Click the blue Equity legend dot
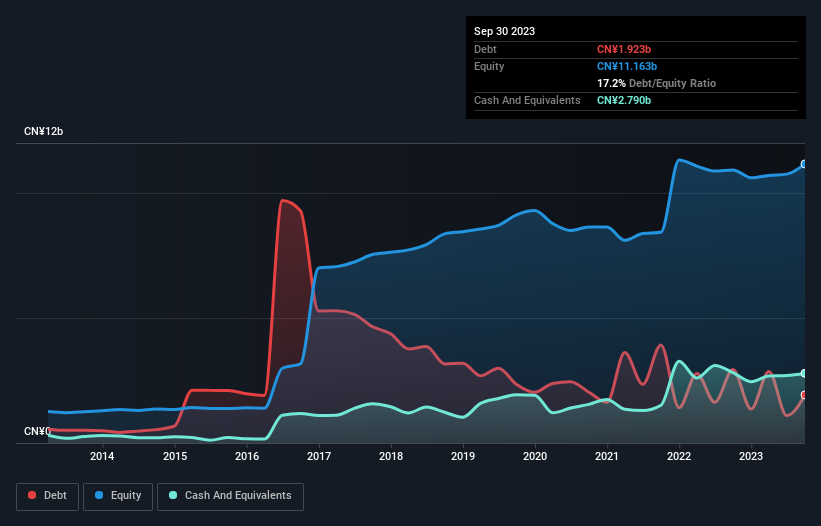The width and height of the screenshot is (821, 526). click(99, 495)
